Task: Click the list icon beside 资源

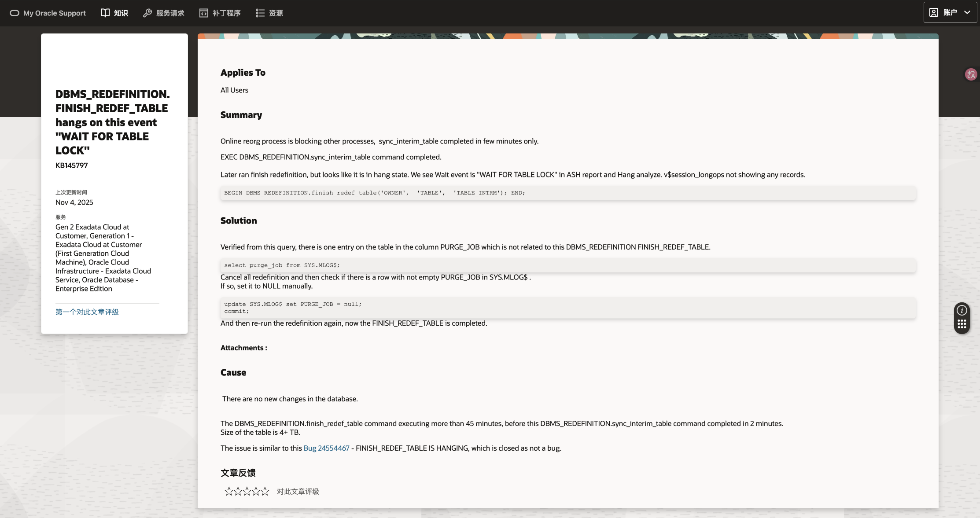Action: [260, 13]
